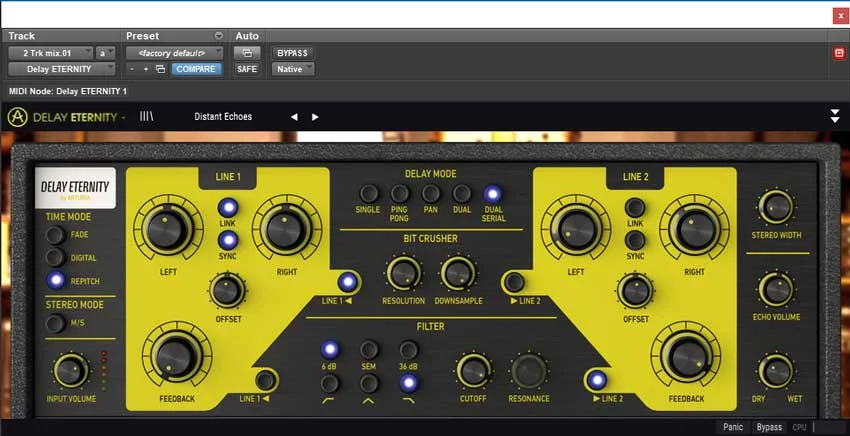
Task: Click the Line 2 FEEDBACK knob
Action: pyautogui.click(x=686, y=356)
